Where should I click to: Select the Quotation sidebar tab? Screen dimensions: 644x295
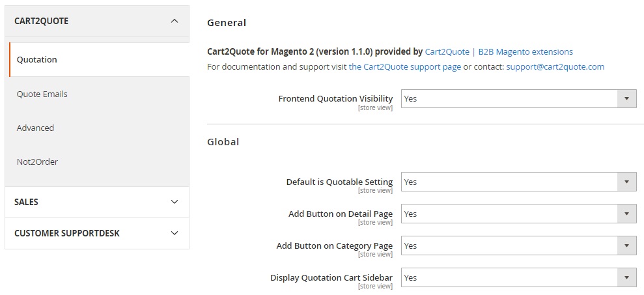(x=37, y=59)
